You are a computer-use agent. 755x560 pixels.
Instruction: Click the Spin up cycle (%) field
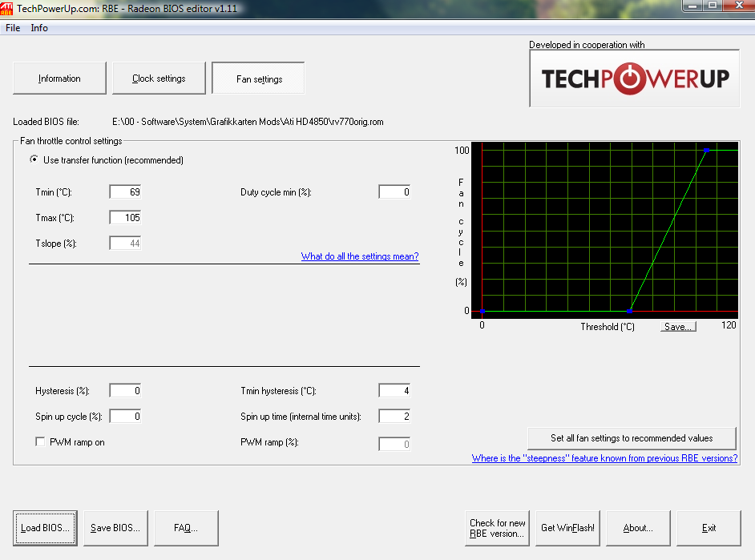tap(125, 416)
